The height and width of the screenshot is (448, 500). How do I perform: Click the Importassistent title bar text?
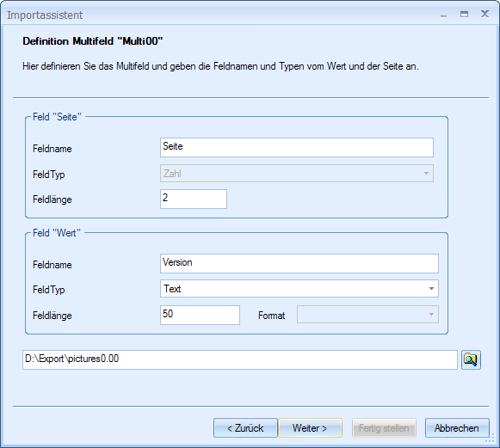click(x=45, y=15)
